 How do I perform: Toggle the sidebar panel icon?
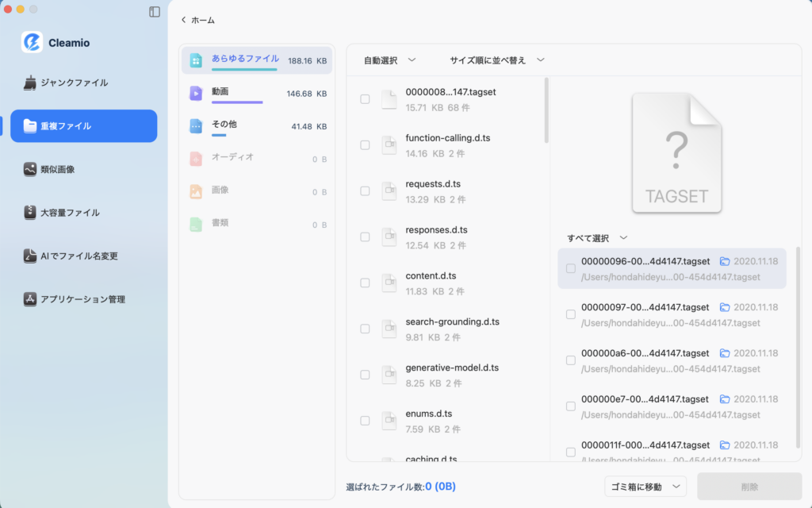[155, 12]
